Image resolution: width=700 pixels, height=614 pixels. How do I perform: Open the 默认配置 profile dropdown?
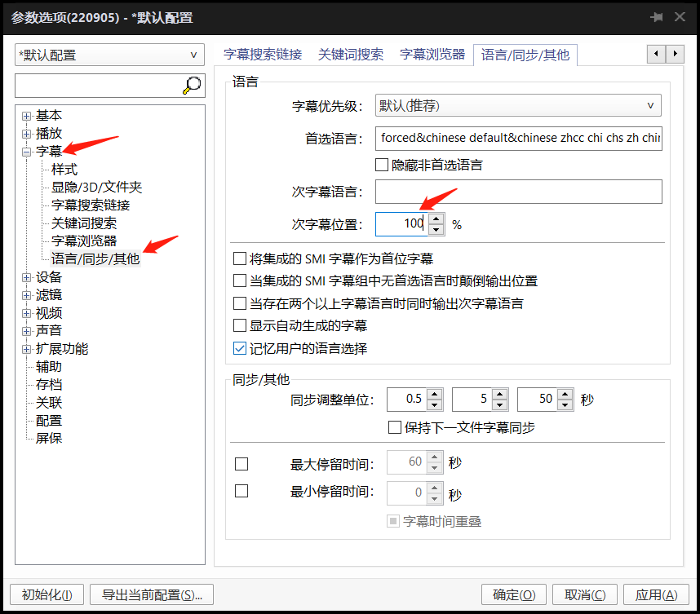click(109, 55)
